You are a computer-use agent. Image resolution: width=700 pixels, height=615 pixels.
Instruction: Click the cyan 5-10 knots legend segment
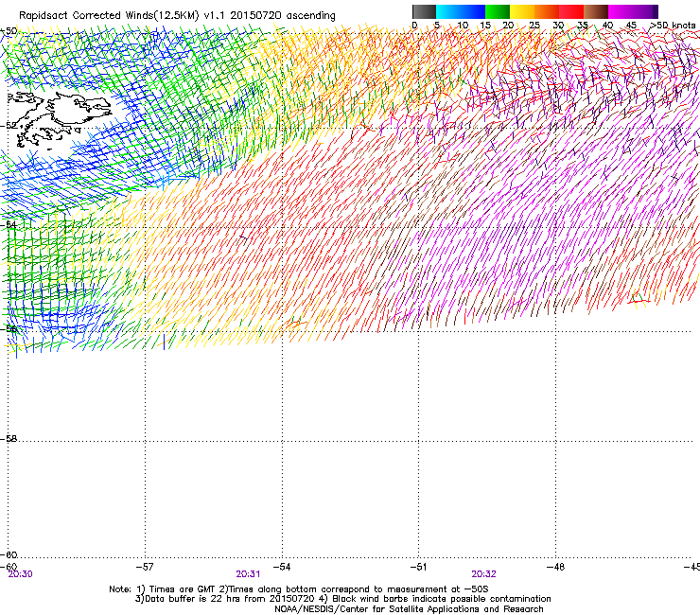point(448,11)
